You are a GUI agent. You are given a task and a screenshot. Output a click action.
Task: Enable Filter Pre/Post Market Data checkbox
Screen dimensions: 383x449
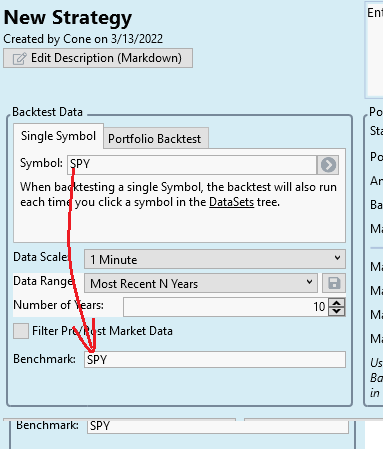pos(21,331)
